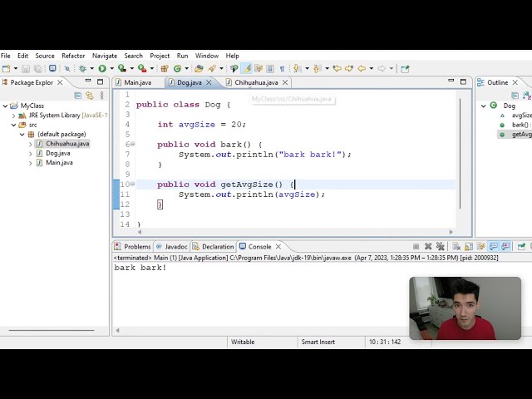The image size is (532, 399).
Task: Toggle Mark Occurrences highlighter
Action: click(x=247, y=68)
